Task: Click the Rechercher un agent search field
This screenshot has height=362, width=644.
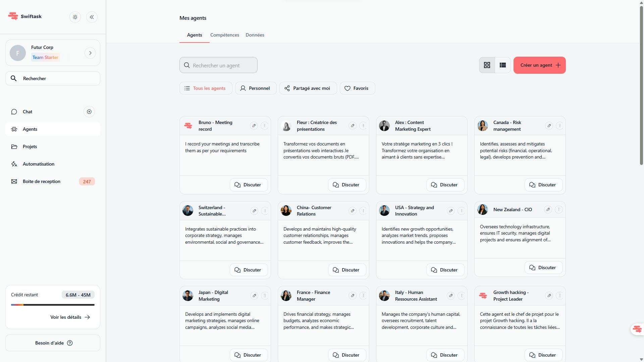Action: [x=218, y=65]
